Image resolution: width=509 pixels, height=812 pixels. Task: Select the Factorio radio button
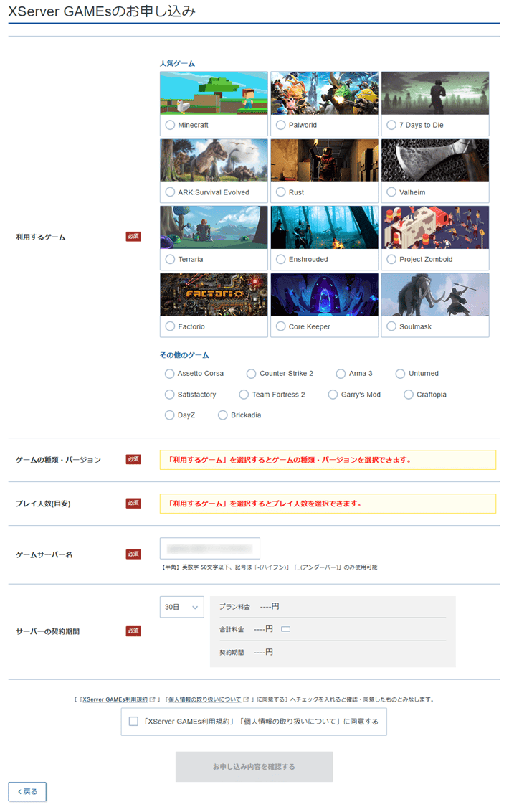click(x=170, y=326)
